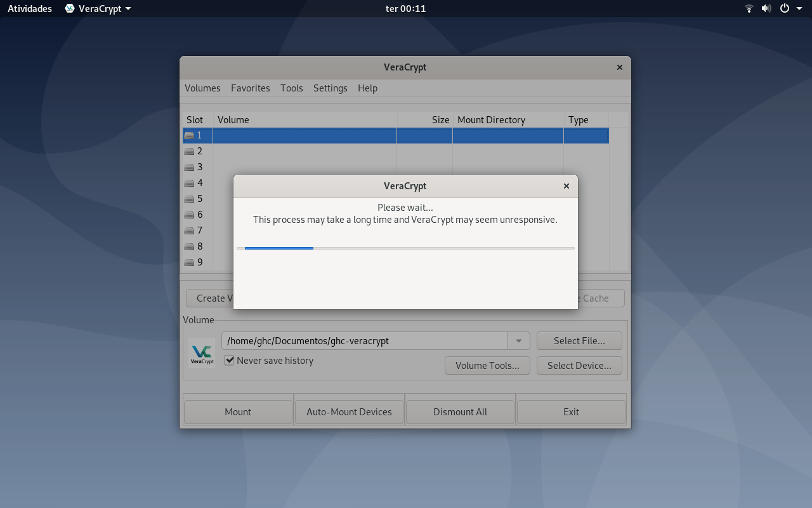The width and height of the screenshot is (812, 508).
Task: Click the Dismount All button
Action: point(460,412)
